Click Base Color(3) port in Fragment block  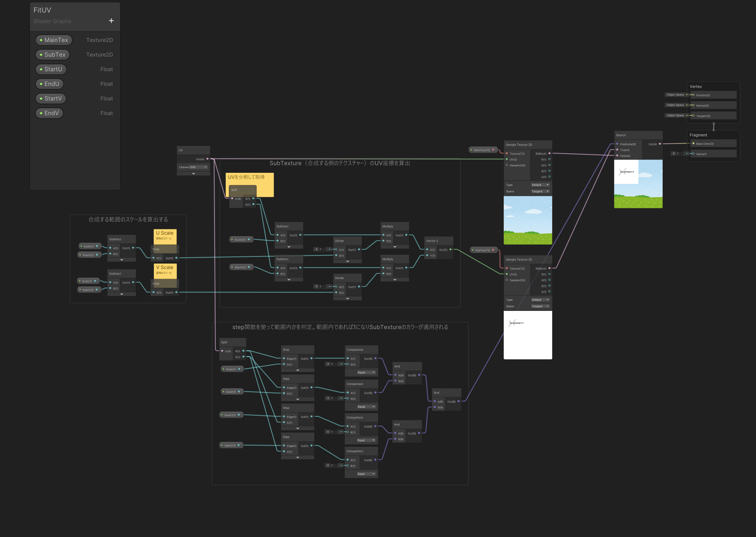tap(693, 144)
